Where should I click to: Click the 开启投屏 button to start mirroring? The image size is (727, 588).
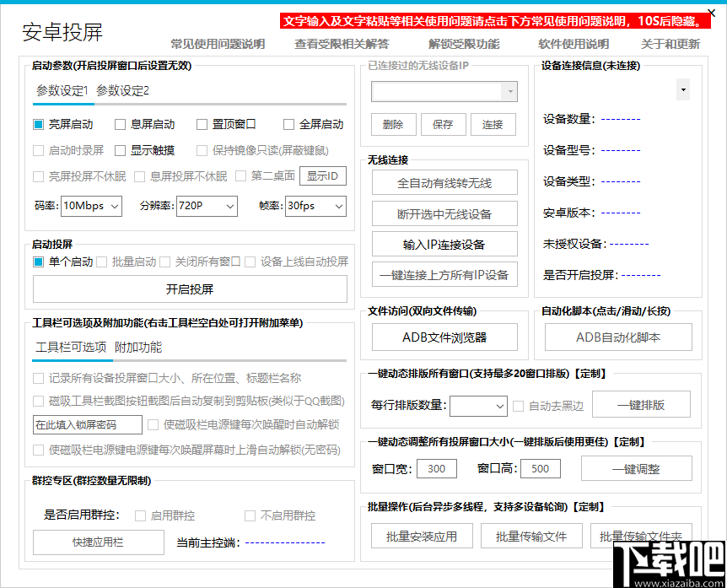[189, 289]
